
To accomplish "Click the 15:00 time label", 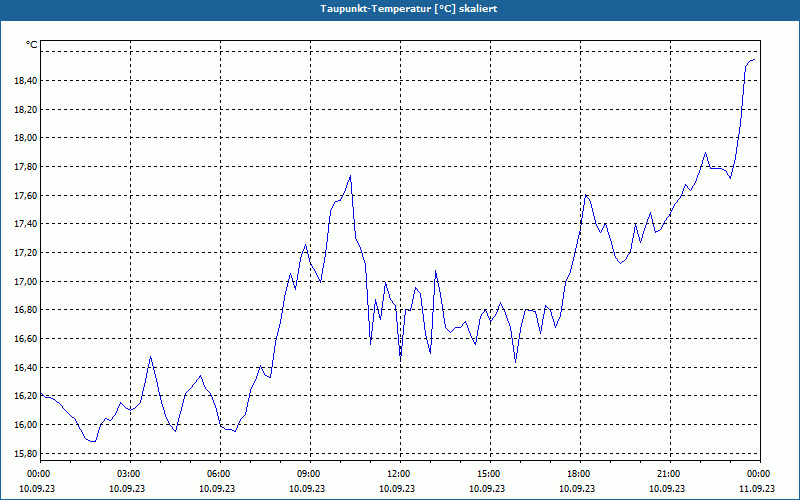I will 490,473.
